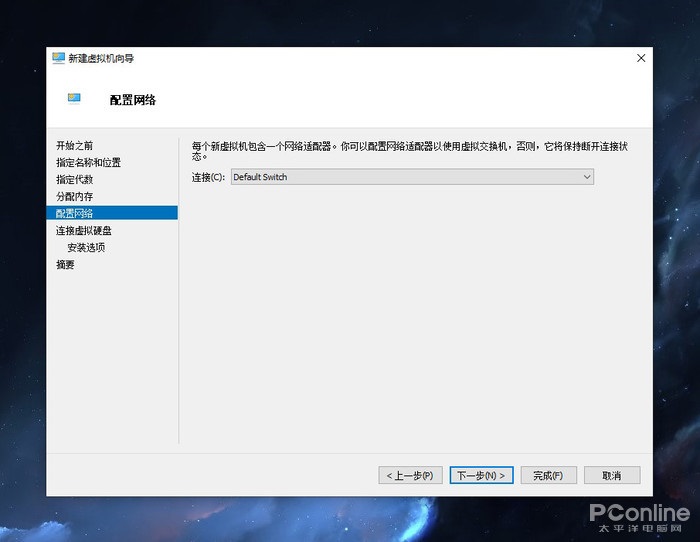The image size is (700, 542).
Task: Click the 下一步(N) button
Action: [481, 475]
